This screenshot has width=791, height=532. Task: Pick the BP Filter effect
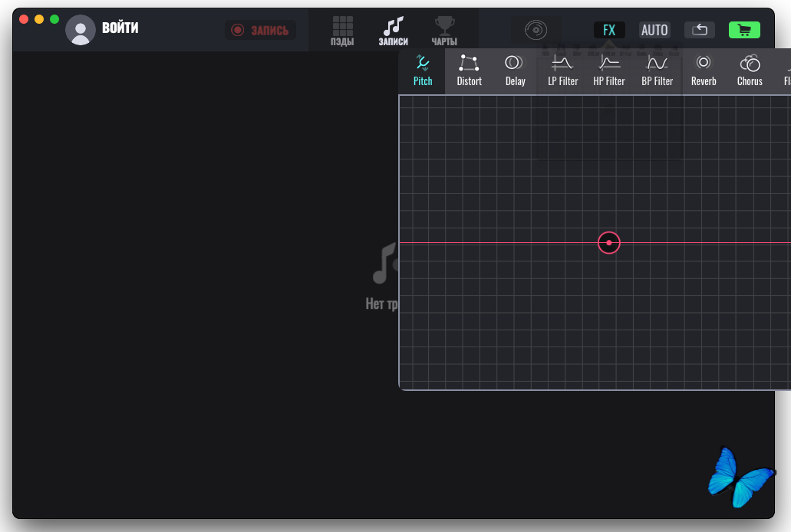point(657,71)
